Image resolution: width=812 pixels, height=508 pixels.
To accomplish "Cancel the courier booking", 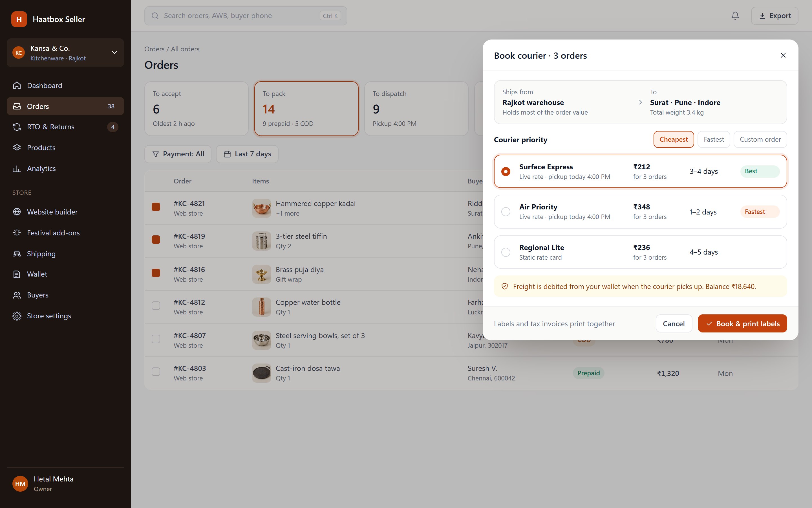I will (674, 323).
